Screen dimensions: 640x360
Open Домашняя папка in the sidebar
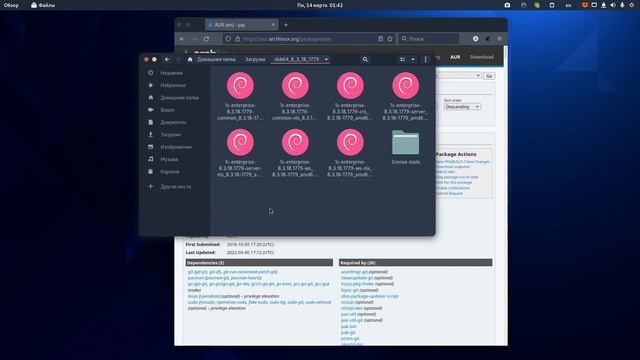[x=175, y=98]
